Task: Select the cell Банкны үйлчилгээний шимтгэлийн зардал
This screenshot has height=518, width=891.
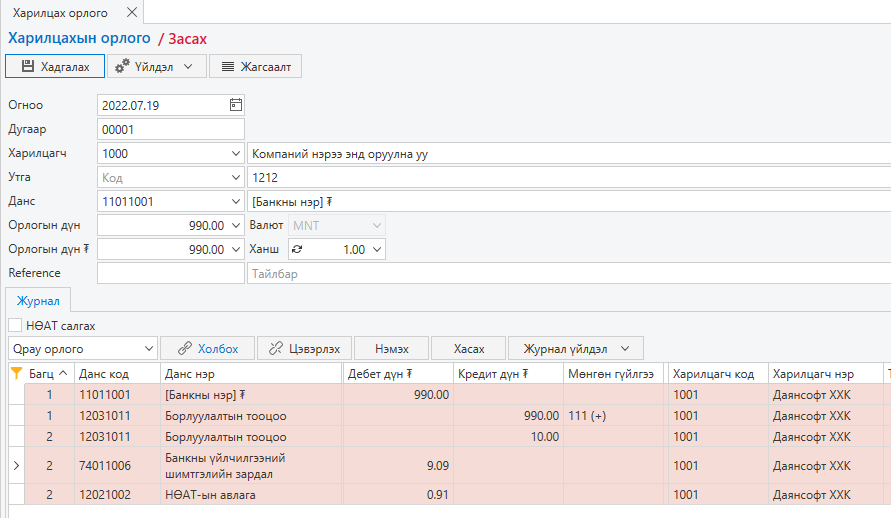Action: coord(251,465)
